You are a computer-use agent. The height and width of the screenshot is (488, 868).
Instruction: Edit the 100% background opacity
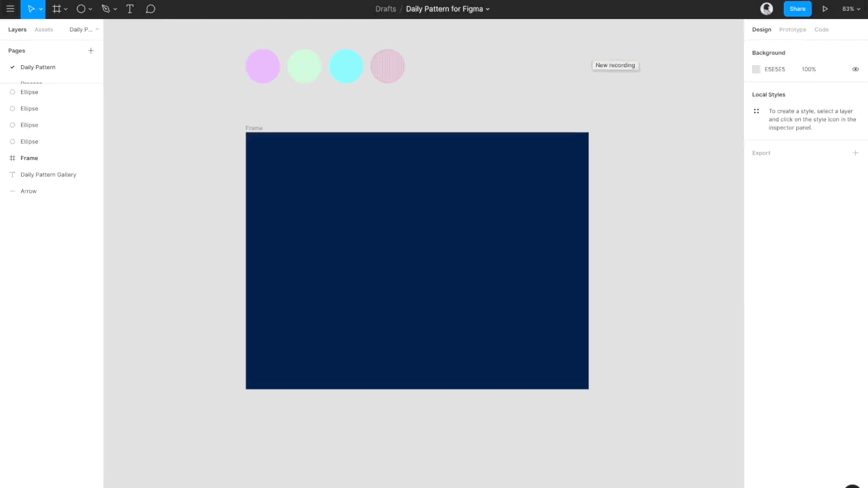[808, 69]
